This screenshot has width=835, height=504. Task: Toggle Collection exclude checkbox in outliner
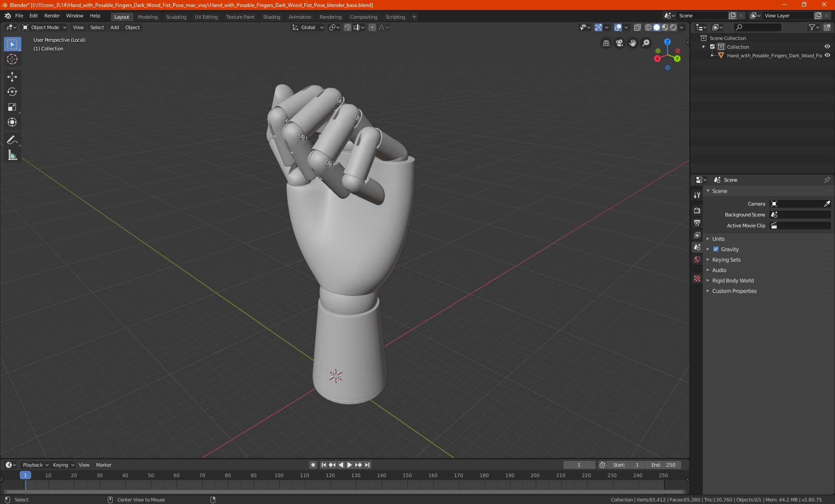click(x=712, y=47)
